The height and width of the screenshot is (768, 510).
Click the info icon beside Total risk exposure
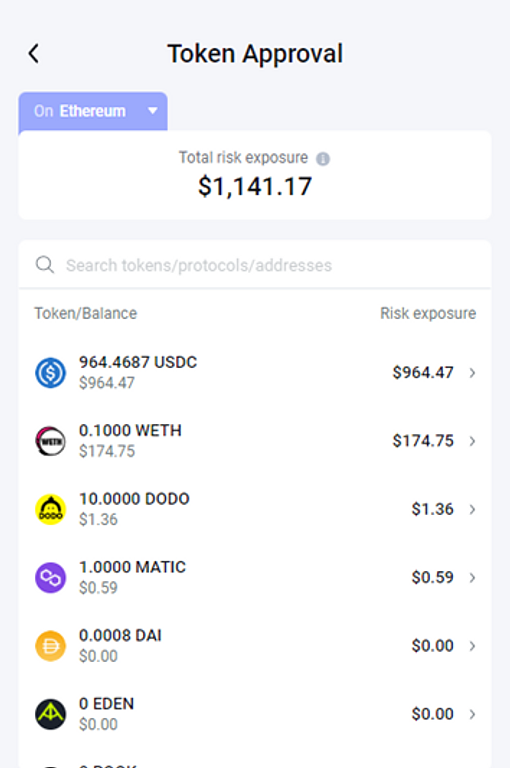[323, 159]
